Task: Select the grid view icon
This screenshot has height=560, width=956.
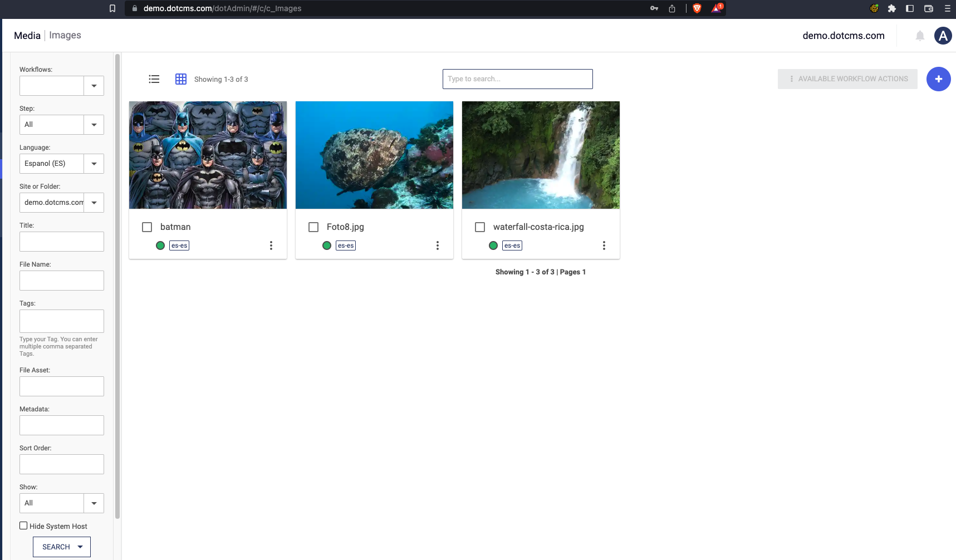Action: (x=181, y=79)
